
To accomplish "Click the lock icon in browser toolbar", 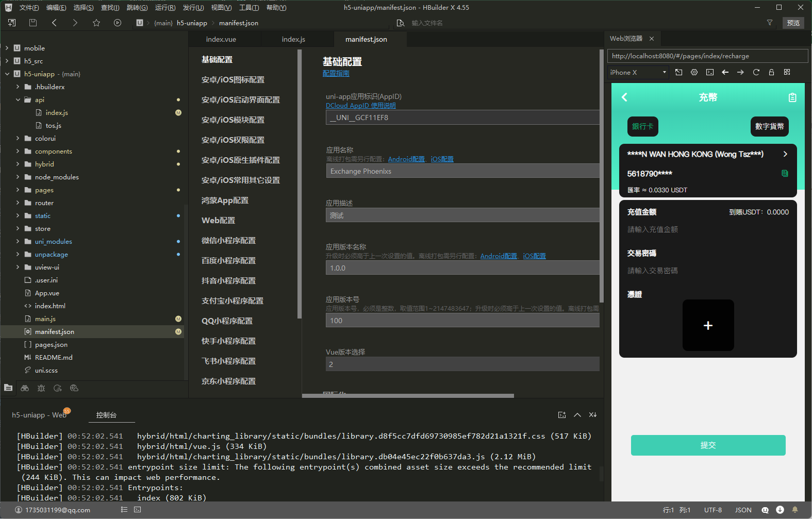I will (x=772, y=72).
